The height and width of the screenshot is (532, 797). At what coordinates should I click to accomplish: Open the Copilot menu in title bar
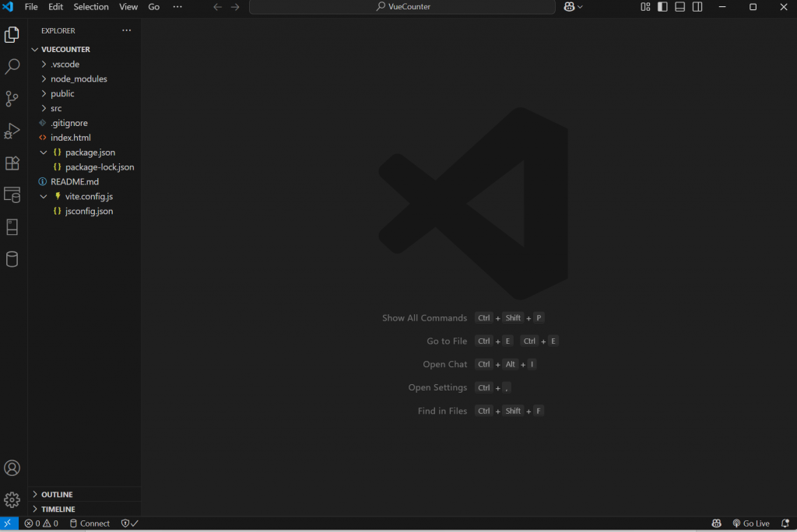tap(573, 6)
